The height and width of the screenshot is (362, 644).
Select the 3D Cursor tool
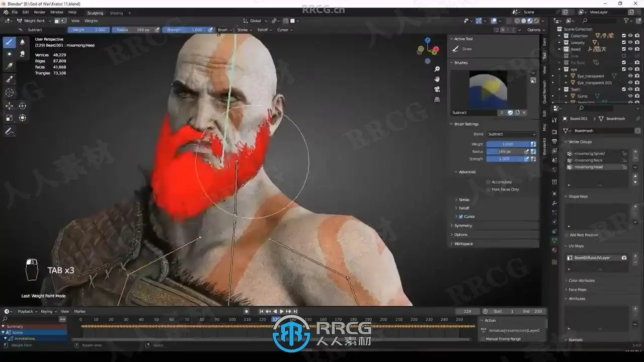[10, 93]
